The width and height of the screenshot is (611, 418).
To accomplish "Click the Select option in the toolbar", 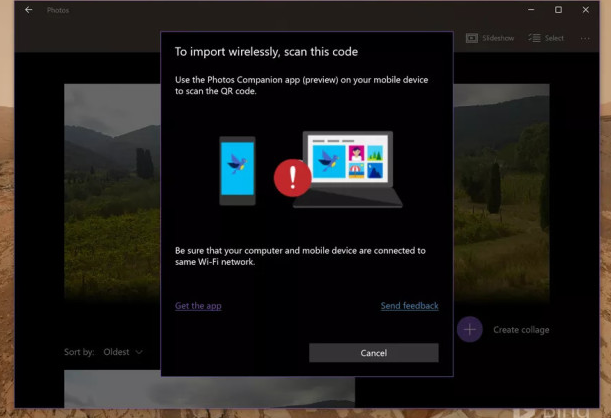I will (546, 38).
